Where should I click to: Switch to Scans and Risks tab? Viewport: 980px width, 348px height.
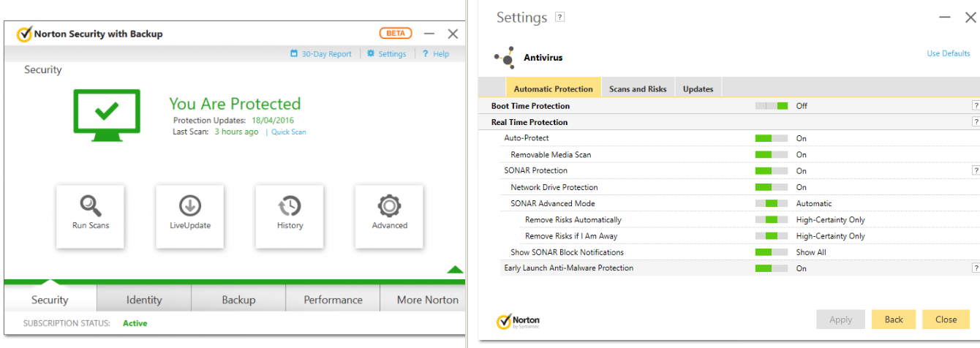click(638, 88)
